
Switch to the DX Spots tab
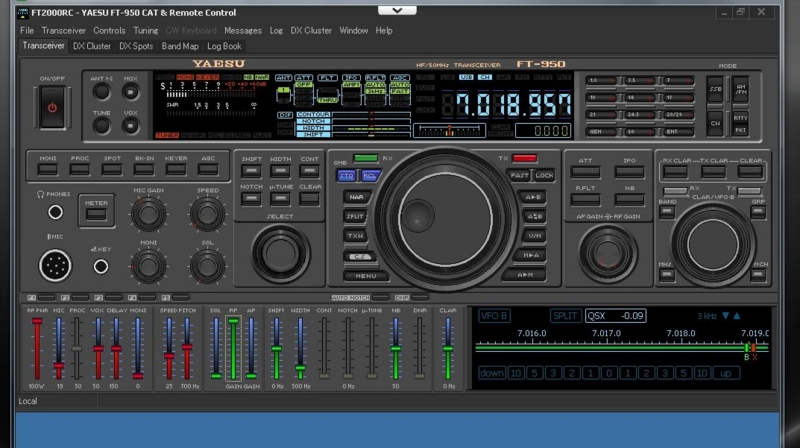coord(136,46)
